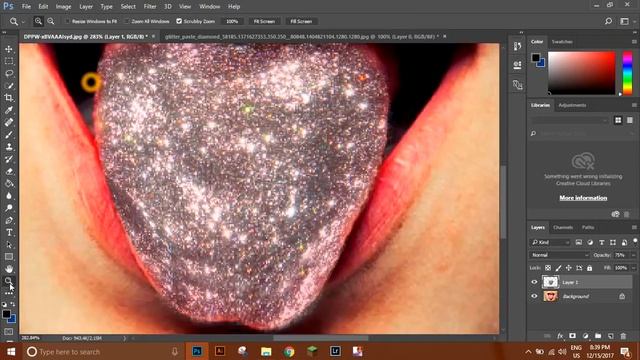The image size is (640, 360).
Task: Select the Eyedropper tool
Action: (x=9, y=110)
